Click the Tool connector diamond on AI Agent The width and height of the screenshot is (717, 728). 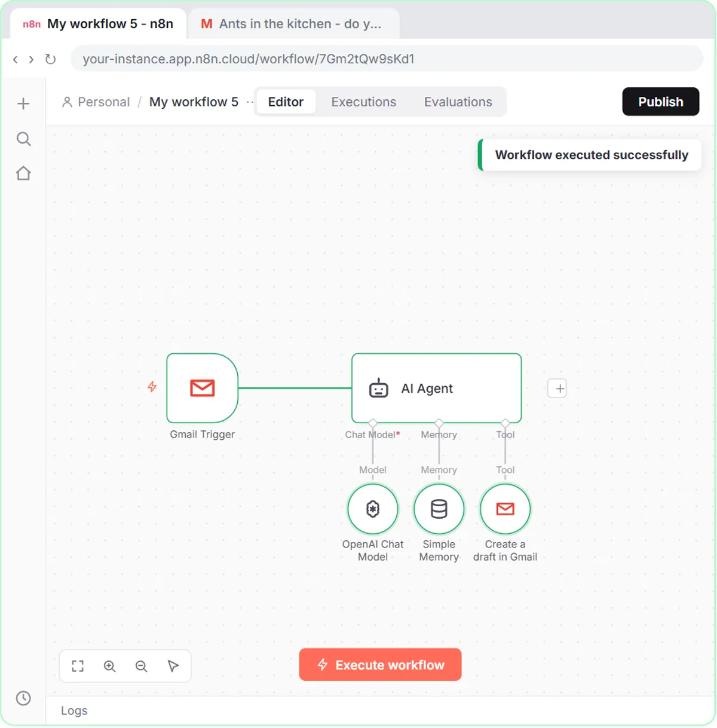tap(505, 423)
